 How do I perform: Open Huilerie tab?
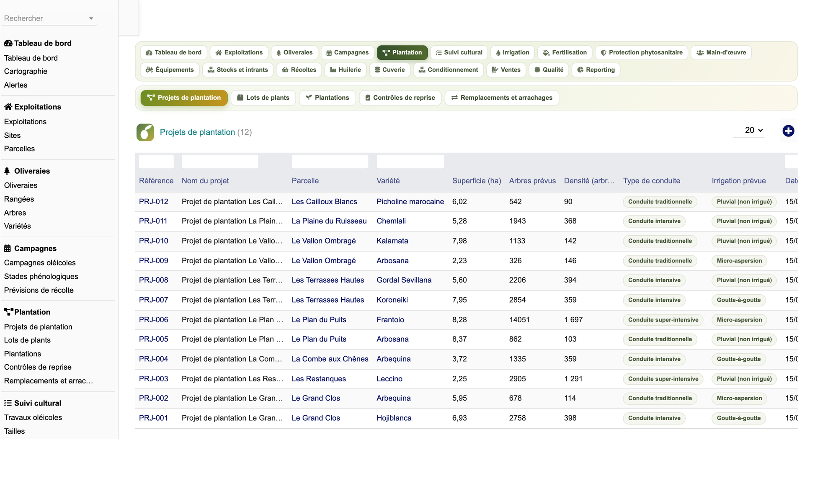346,70
